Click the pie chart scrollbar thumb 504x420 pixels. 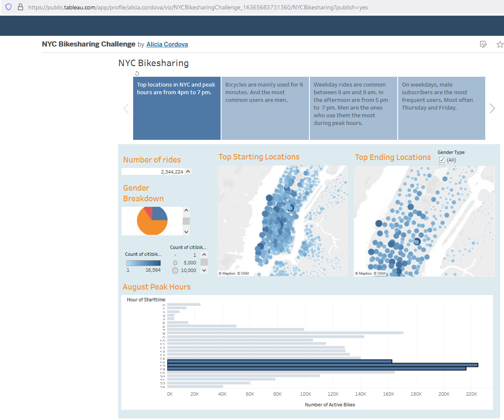pos(186,221)
